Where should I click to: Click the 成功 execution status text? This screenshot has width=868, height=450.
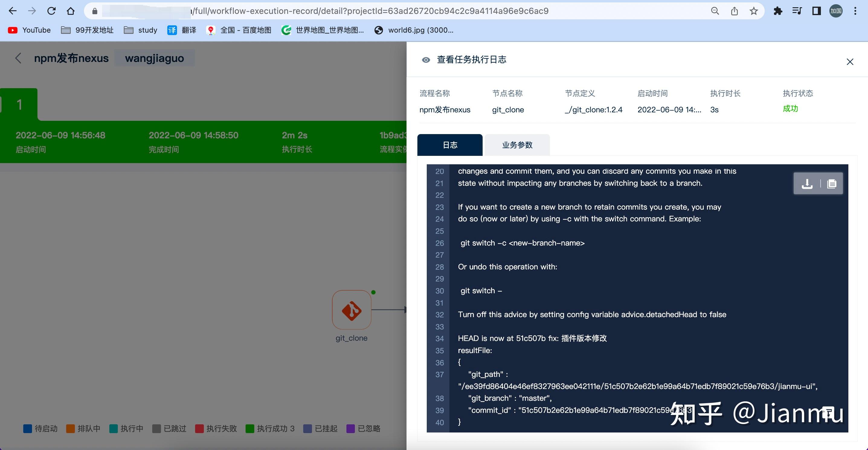coord(790,109)
